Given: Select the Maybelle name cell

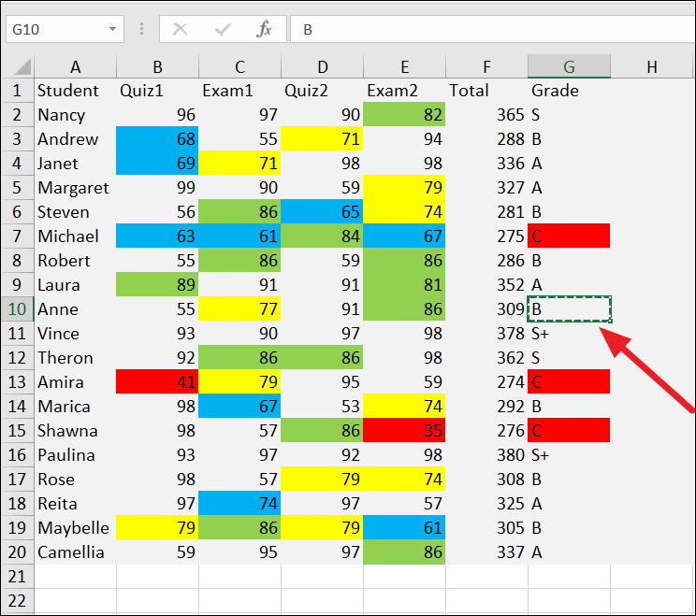Looking at the screenshot, I should 76,528.
